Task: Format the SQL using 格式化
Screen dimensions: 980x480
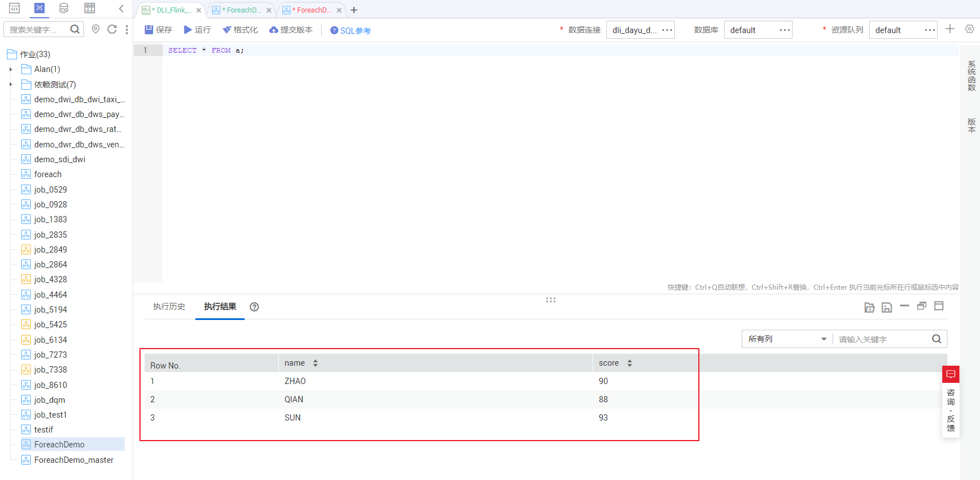Action: 240,30
